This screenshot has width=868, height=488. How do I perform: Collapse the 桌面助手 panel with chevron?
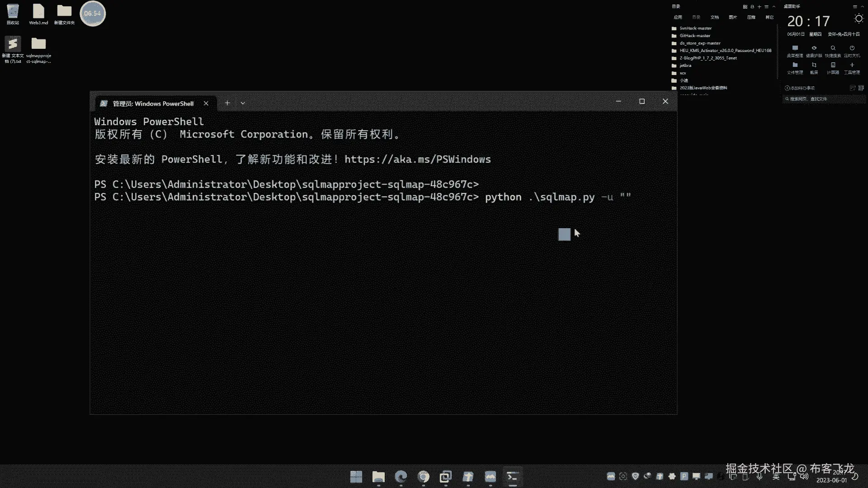pos(862,6)
